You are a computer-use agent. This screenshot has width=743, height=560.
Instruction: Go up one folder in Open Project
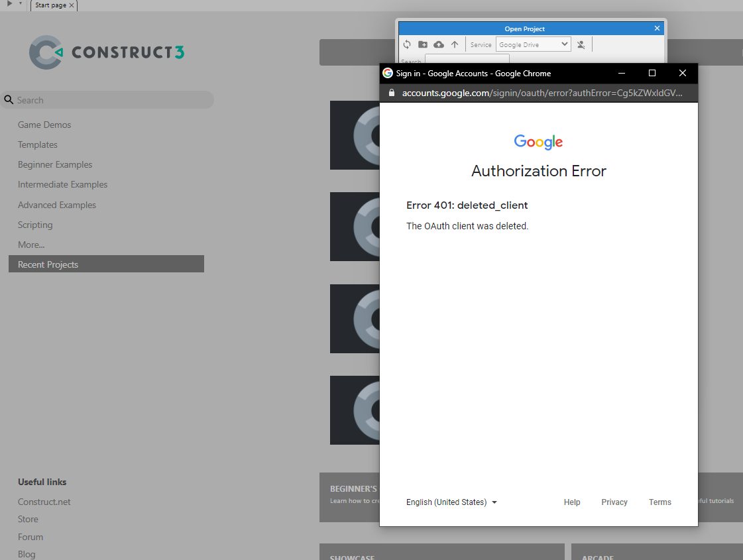point(455,44)
